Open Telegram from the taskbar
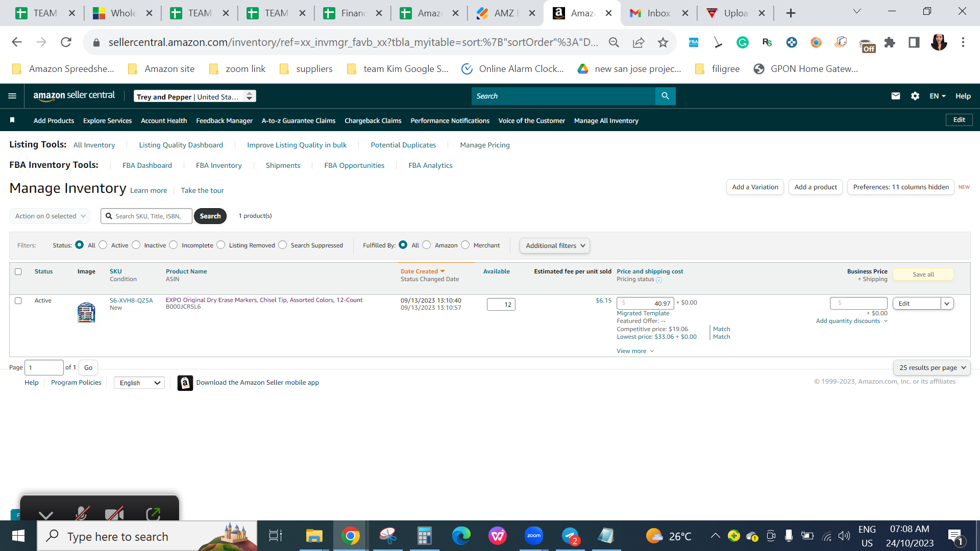The height and width of the screenshot is (551, 980). click(x=571, y=536)
